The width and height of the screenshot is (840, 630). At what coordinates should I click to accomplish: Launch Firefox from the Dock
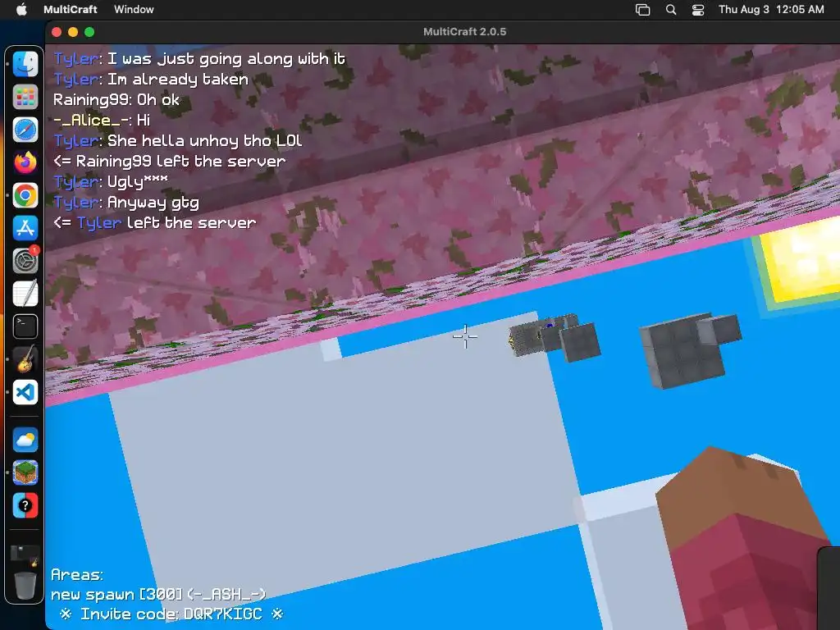click(x=25, y=162)
